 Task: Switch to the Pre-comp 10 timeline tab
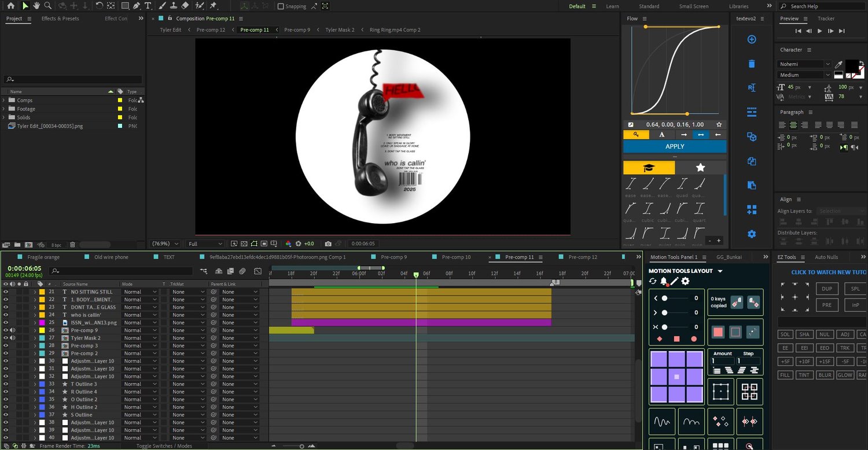click(456, 257)
